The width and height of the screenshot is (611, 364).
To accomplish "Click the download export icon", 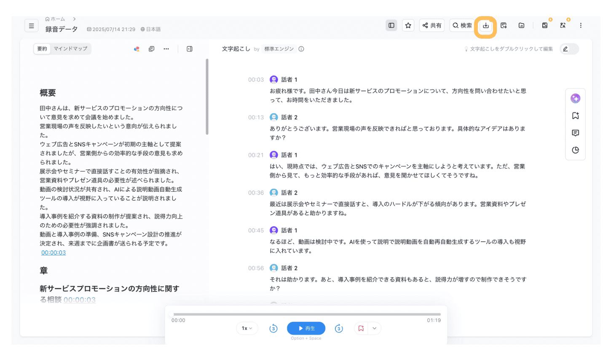I will tap(485, 26).
